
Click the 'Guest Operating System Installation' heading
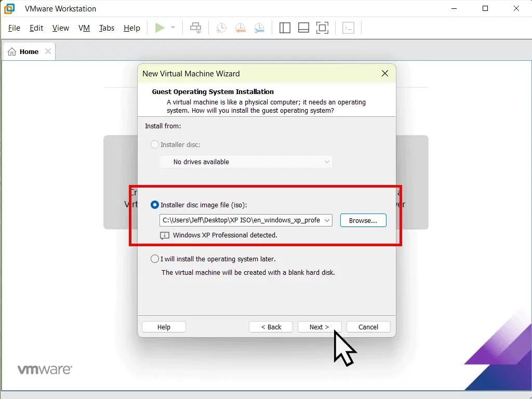pos(212,91)
